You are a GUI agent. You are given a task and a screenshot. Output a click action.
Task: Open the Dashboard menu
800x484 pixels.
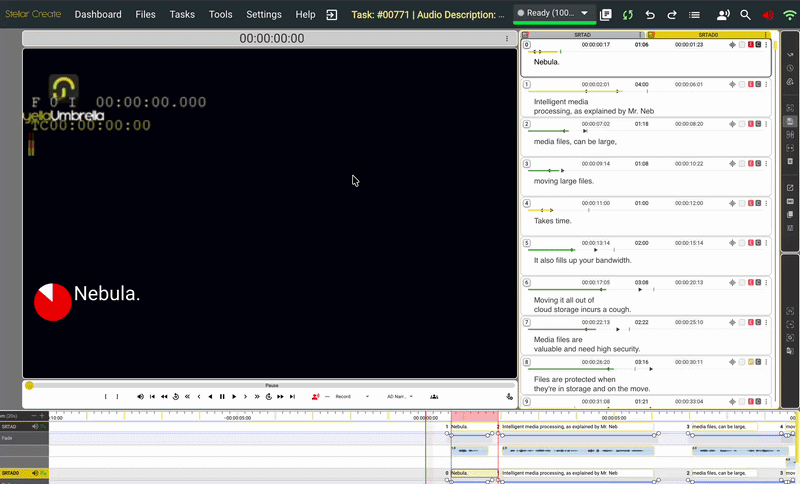[98, 15]
